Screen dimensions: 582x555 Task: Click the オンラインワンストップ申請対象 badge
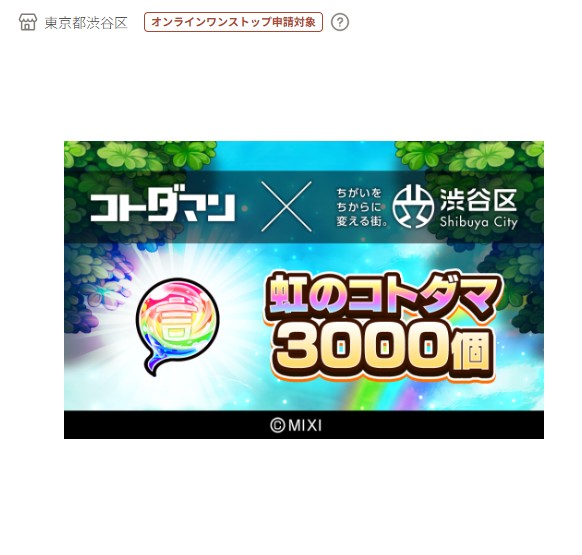(x=233, y=22)
